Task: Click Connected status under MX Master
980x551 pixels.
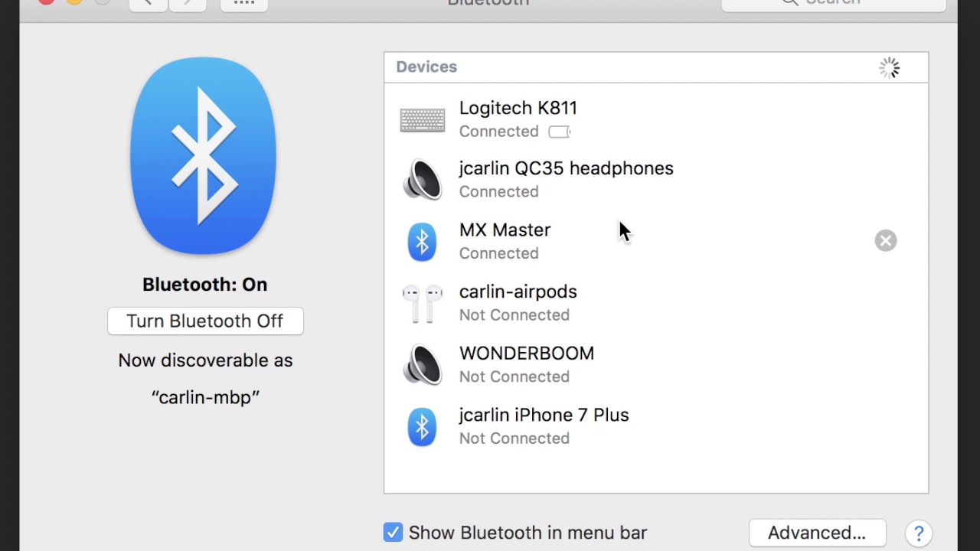Action: [499, 253]
